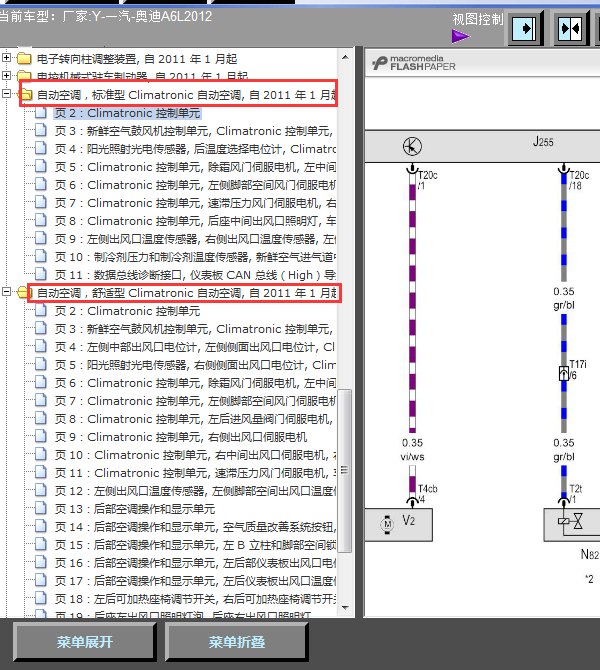Click the J255 control unit label
Viewport: 600px width, 670px height.
[x=543, y=142]
